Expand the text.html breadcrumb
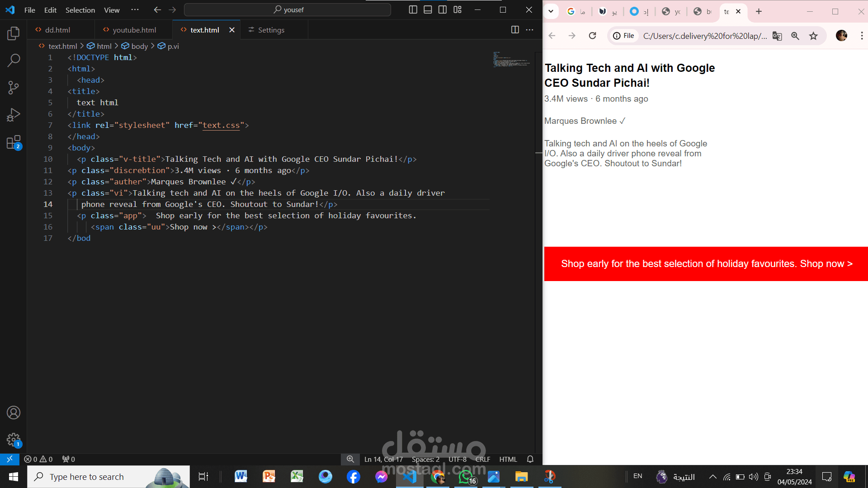Screen dimensions: 868x488 click(x=63, y=46)
